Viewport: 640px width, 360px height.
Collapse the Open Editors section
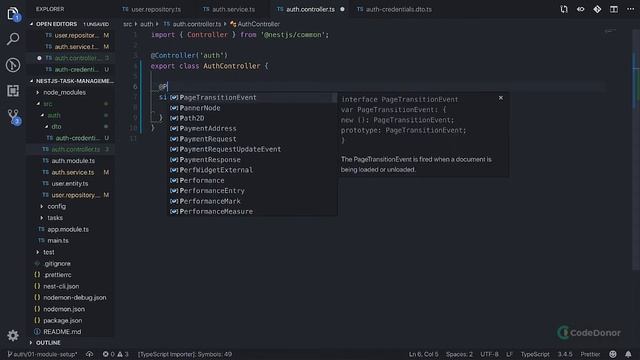pyautogui.click(x=70, y=24)
